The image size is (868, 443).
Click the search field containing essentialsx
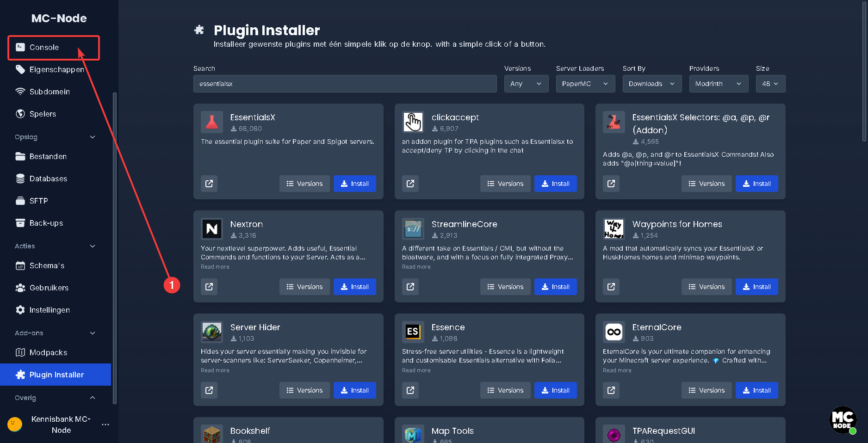pyautogui.click(x=345, y=84)
